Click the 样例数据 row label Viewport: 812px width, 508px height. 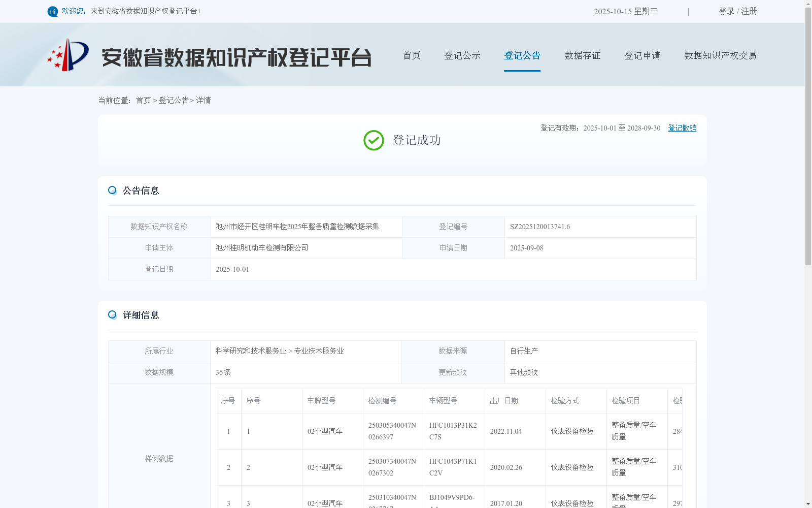pyautogui.click(x=159, y=459)
